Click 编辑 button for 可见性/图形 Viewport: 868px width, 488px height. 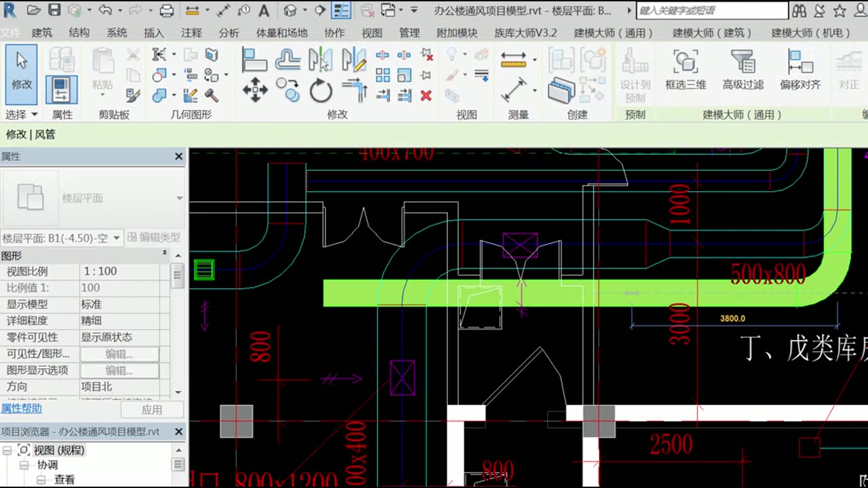[x=119, y=354]
